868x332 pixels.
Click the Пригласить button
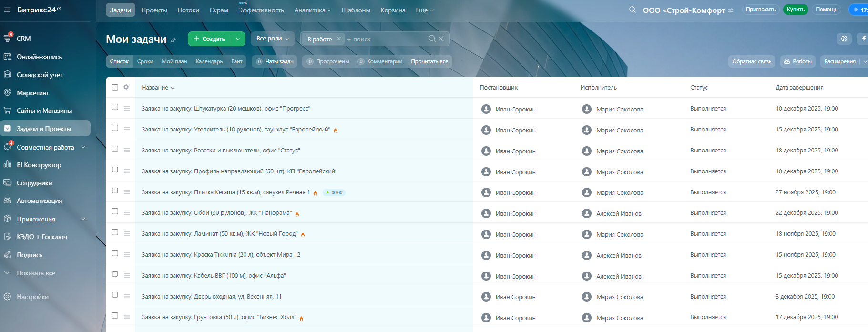[761, 10]
